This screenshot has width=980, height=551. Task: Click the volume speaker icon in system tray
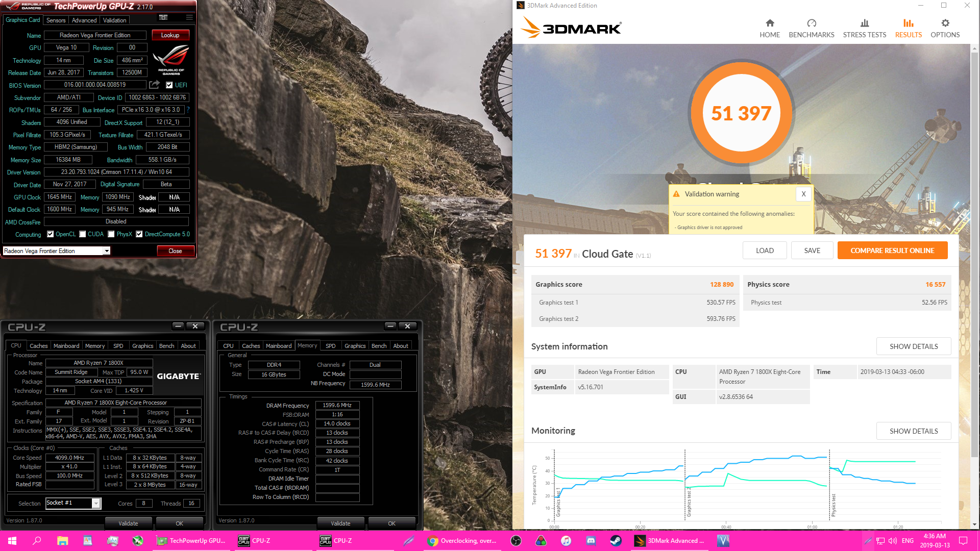tap(893, 541)
